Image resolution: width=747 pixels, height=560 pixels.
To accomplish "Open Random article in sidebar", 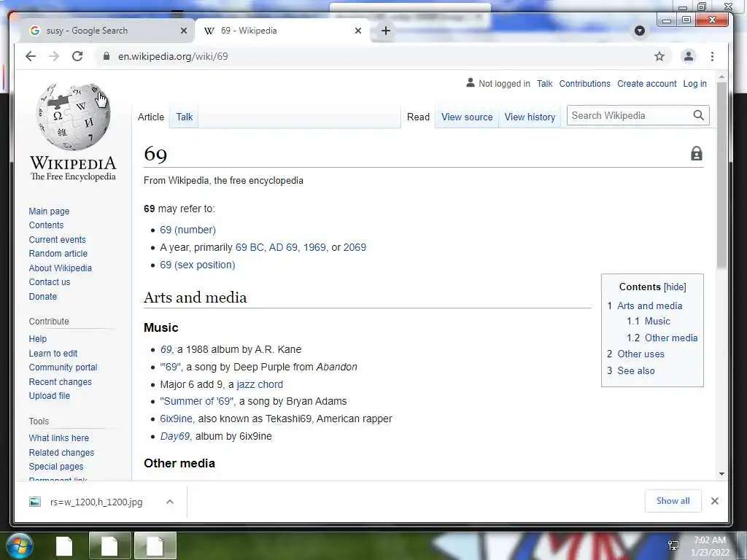I will (58, 253).
